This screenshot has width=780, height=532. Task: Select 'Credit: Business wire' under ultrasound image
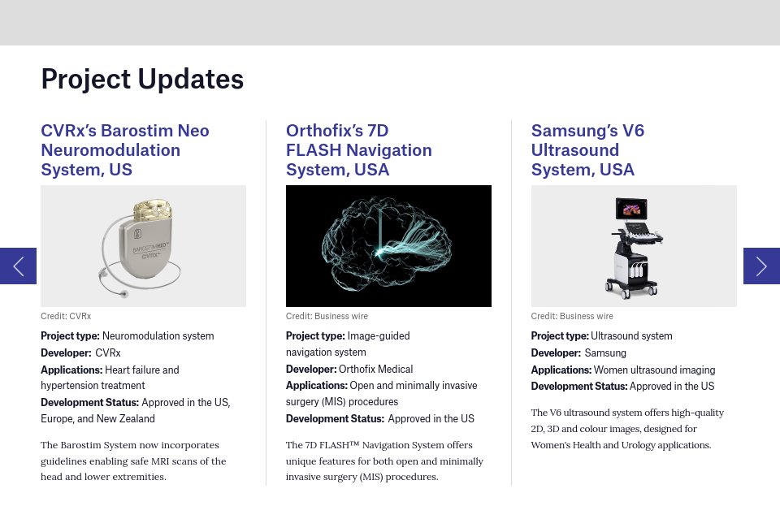[x=572, y=316]
